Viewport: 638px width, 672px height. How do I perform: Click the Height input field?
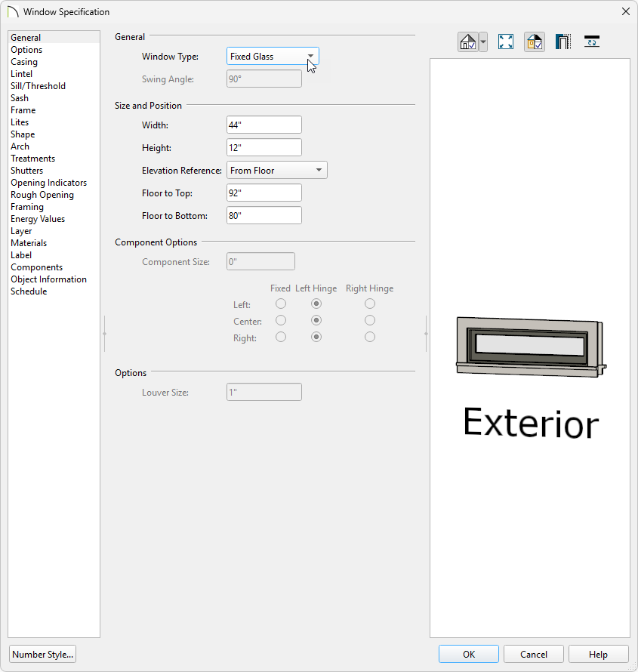pos(264,147)
